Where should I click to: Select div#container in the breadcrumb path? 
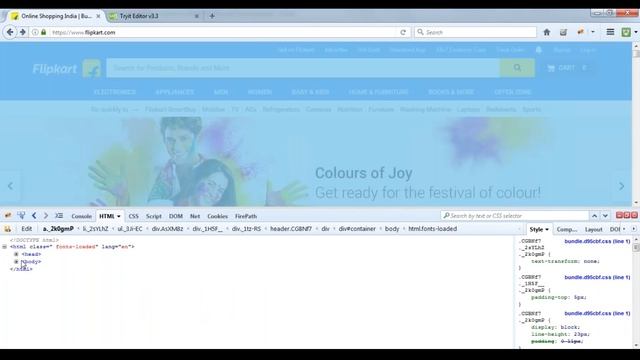click(357, 229)
